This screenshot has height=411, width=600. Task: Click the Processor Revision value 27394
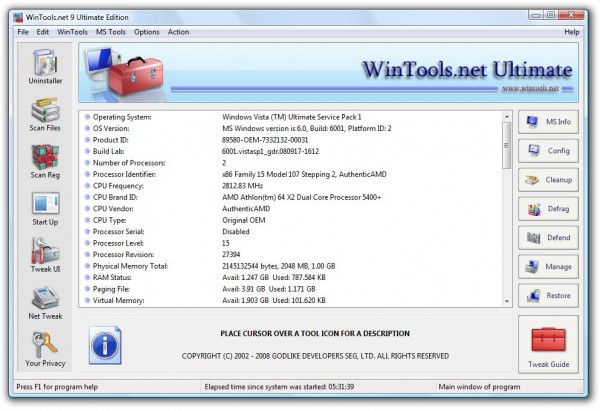click(x=231, y=255)
